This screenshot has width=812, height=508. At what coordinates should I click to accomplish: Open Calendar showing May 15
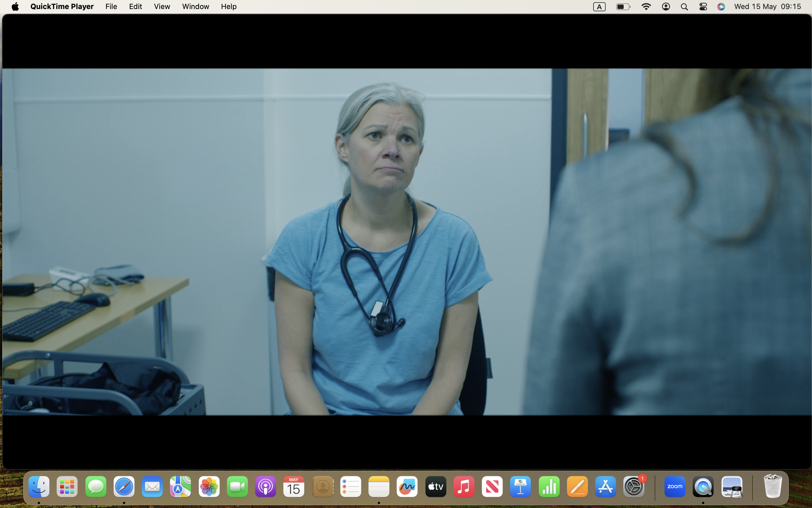point(294,487)
